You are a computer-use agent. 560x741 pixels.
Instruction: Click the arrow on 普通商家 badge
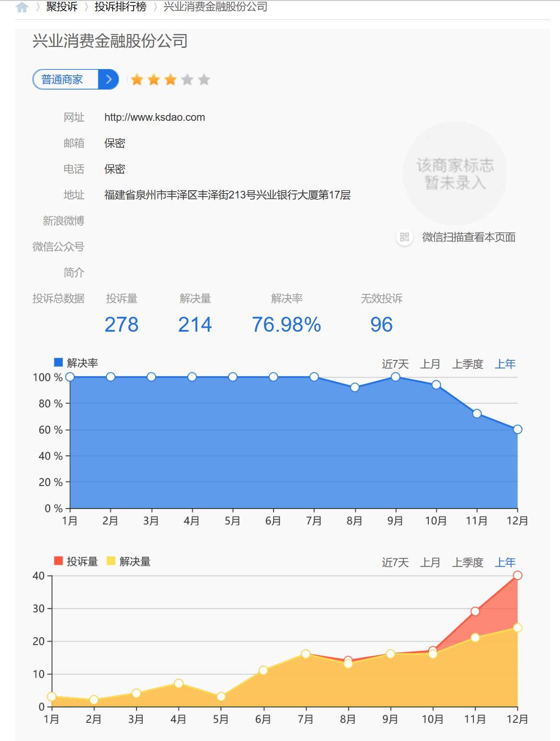109,80
